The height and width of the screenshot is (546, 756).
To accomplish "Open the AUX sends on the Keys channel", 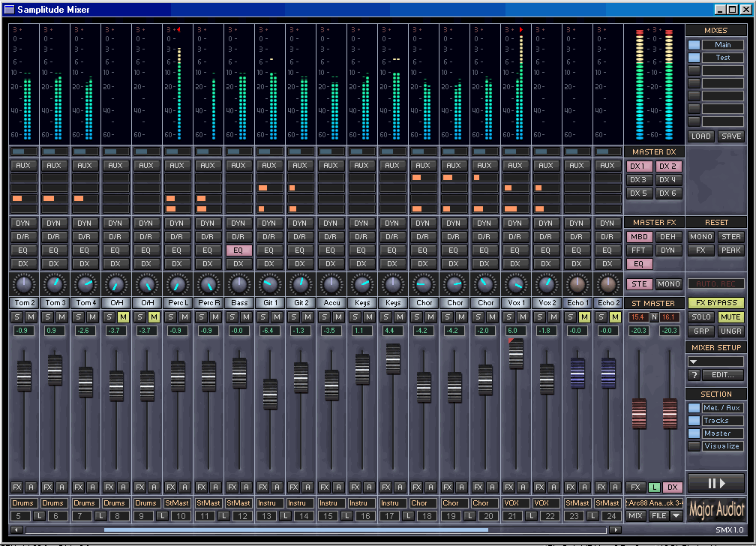I will 361,165.
